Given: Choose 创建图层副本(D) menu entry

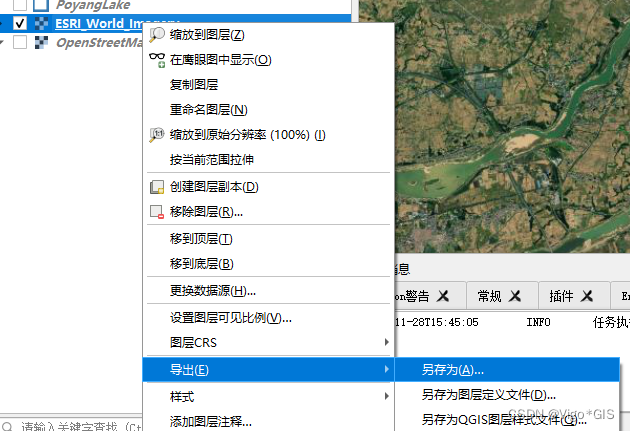Looking at the screenshot, I should 269,187.
